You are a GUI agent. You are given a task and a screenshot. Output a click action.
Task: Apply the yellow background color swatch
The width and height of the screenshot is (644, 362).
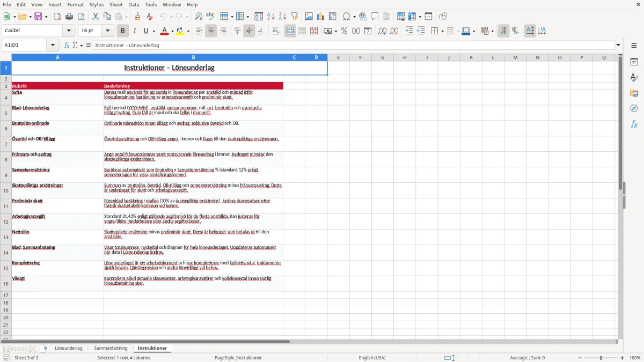(x=180, y=31)
